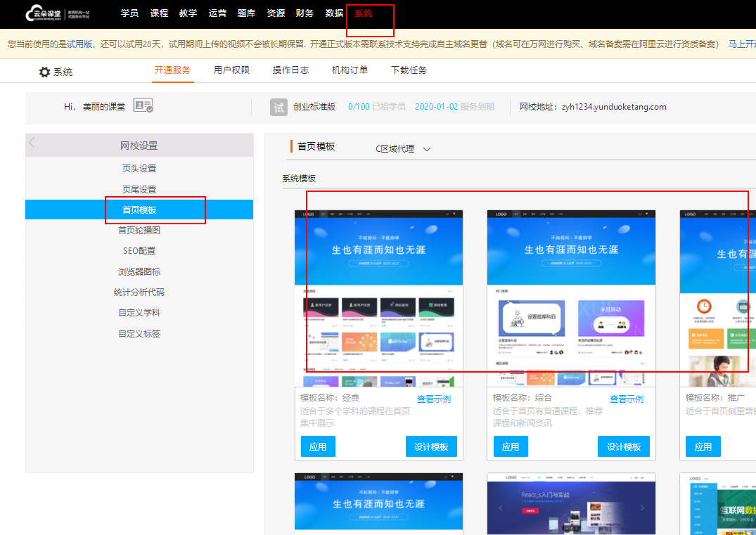Click the 试用版 link in notice
This screenshot has height=535, width=756.
(x=79, y=44)
